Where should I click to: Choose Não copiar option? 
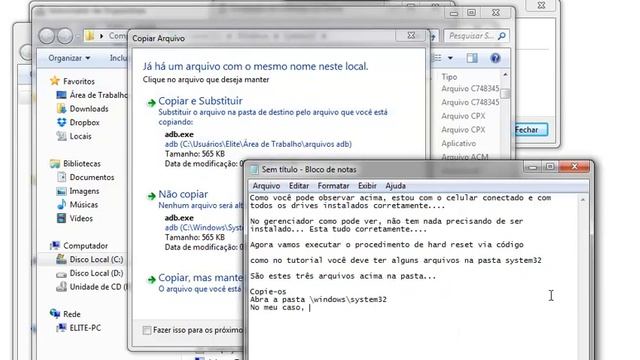(183, 194)
